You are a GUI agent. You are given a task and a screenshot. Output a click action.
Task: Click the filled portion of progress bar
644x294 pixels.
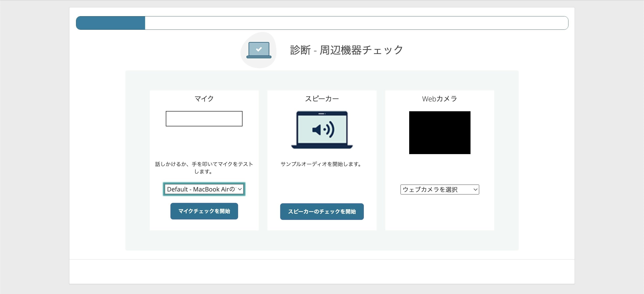click(110, 23)
